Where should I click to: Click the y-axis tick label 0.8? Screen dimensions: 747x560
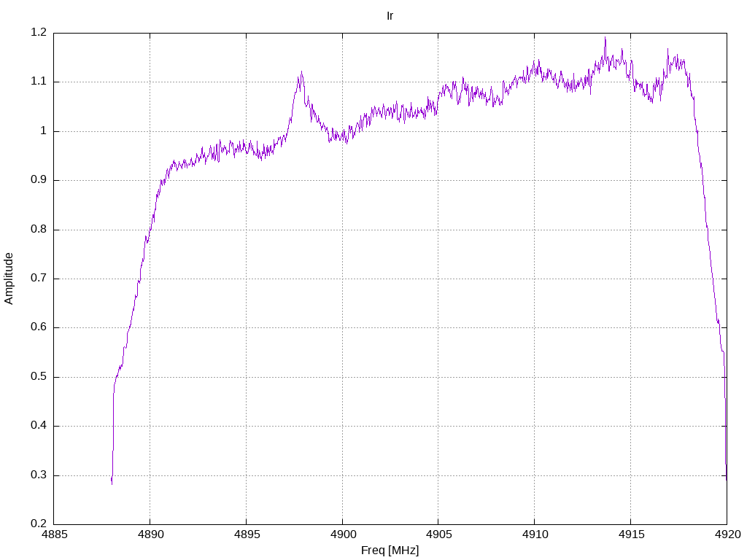[39, 229]
